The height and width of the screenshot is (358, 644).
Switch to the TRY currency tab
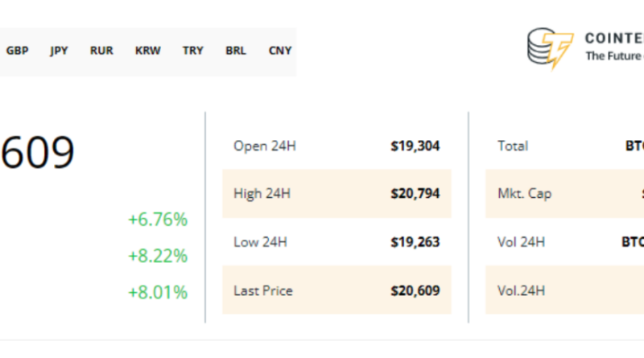pyautogui.click(x=193, y=50)
